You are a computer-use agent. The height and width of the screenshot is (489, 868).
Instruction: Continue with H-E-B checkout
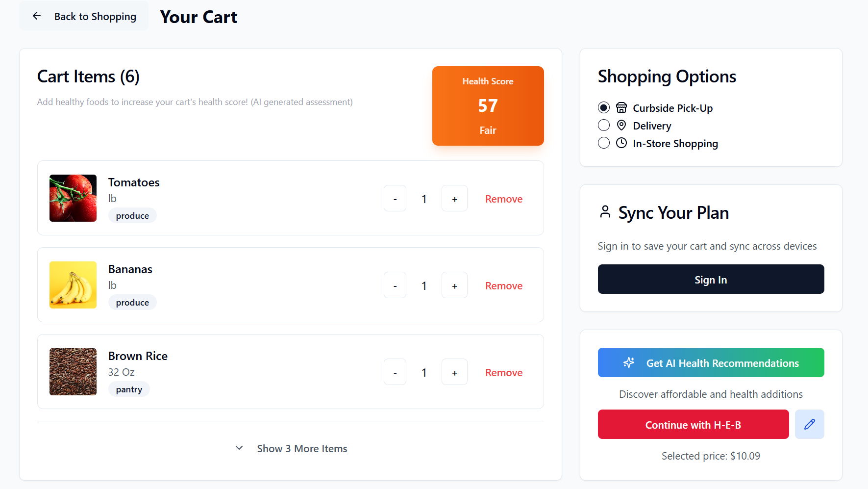click(x=693, y=425)
